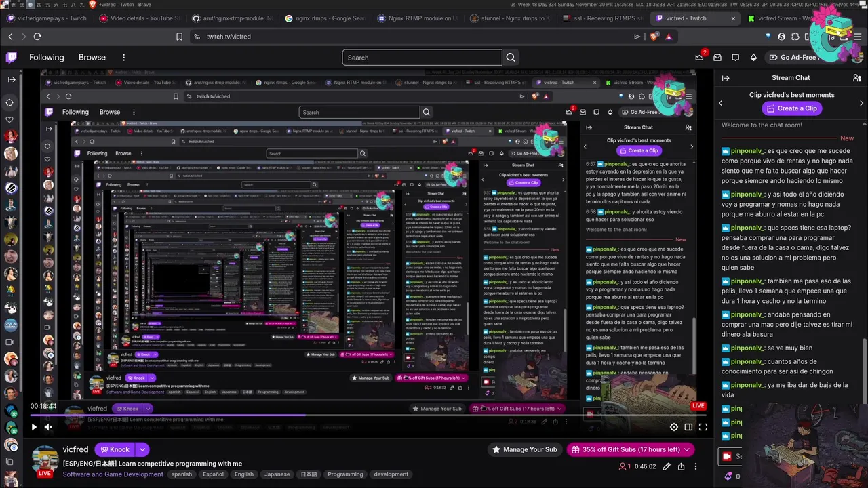Switch to vicfredgameplays - Twitch tab
This screenshot has height=488, width=868.
[x=47, y=18]
